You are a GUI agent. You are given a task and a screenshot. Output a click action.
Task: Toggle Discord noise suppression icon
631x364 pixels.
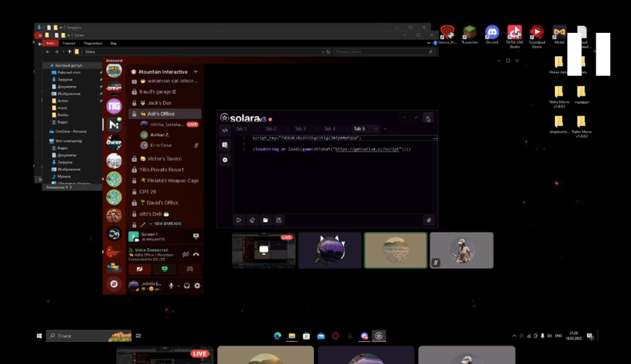(186, 254)
